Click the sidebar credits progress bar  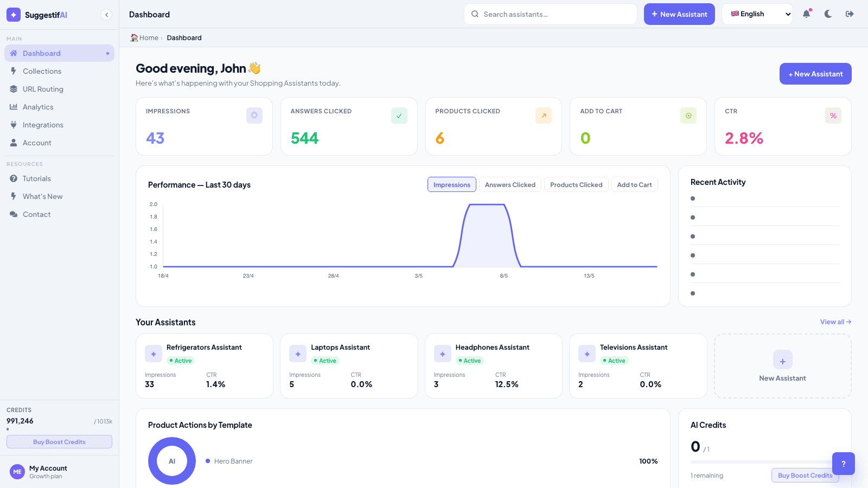[x=59, y=429]
